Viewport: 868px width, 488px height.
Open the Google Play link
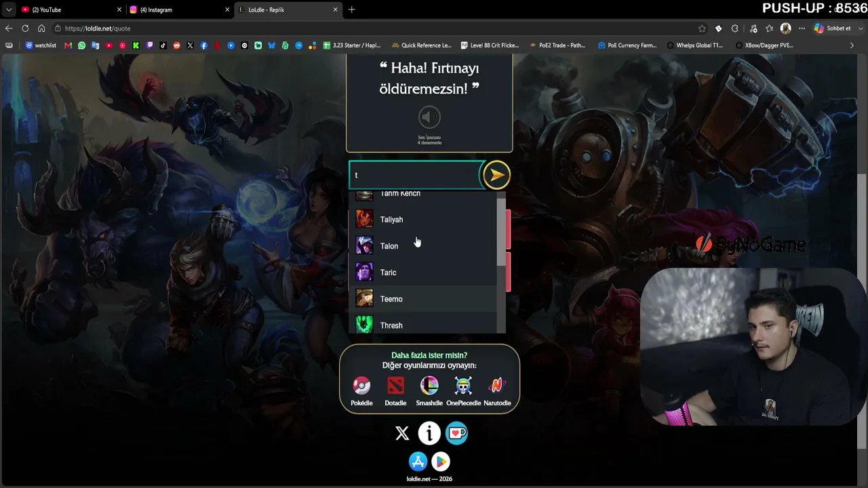coord(441,462)
